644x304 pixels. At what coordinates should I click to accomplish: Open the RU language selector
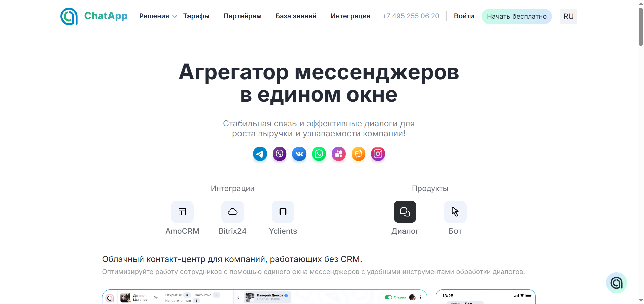click(x=568, y=16)
